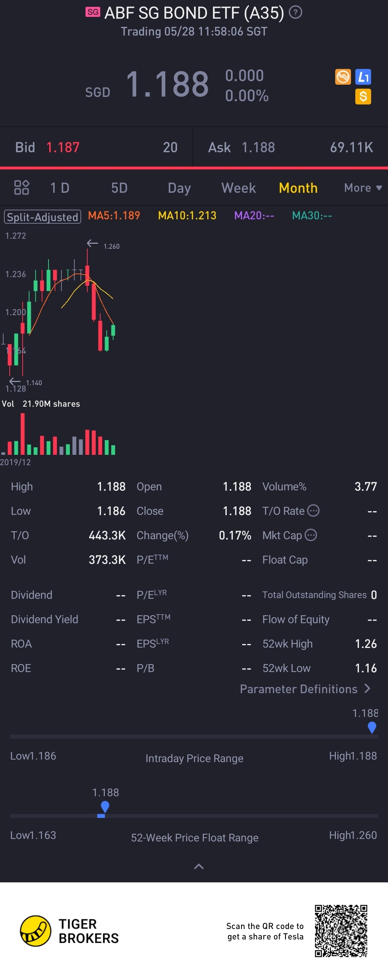Tap the help question mark icon

tap(295, 13)
